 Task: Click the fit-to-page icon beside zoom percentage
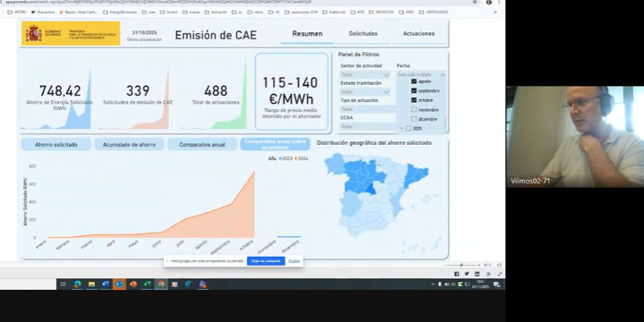[499, 266]
